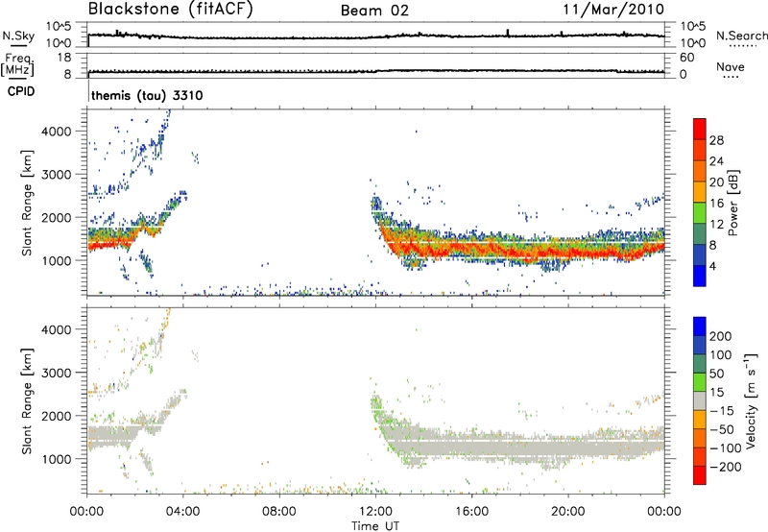This screenshot has height=532, width=768.
Task: Click the '28' label on power colorbar
Action: click(x=716, y=140)
